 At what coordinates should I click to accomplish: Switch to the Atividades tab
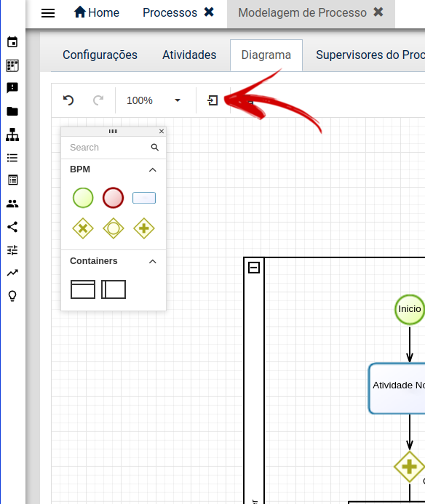point(189,55)
